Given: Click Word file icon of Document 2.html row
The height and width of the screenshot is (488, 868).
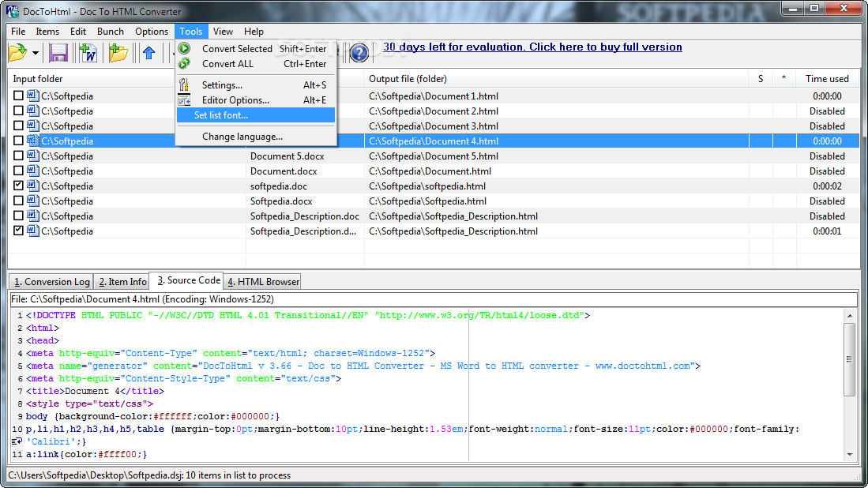Looking at the screenshot, I should [x=32, y=111].
